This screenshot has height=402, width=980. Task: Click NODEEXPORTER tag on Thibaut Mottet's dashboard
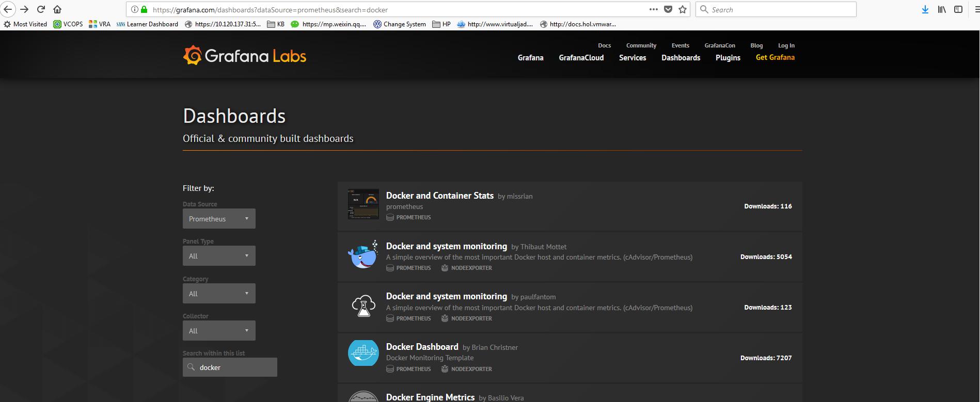coord(467,268)
